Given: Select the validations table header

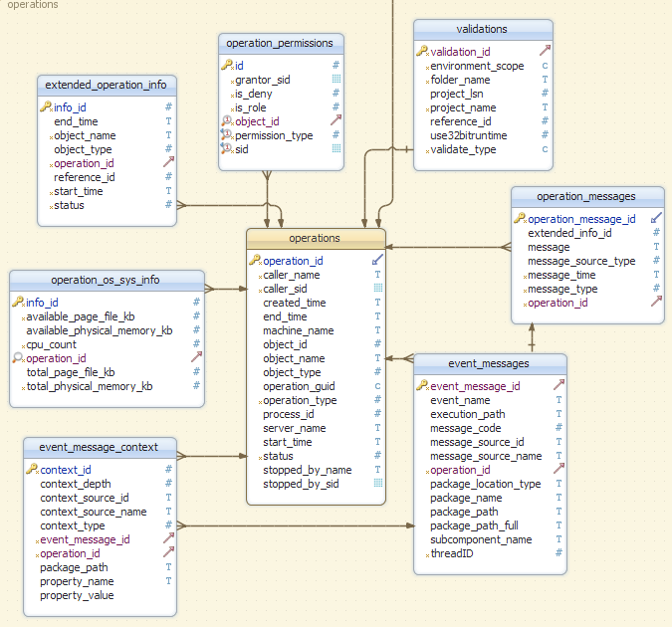Looking at the screenshot, I should click(482, 29).
